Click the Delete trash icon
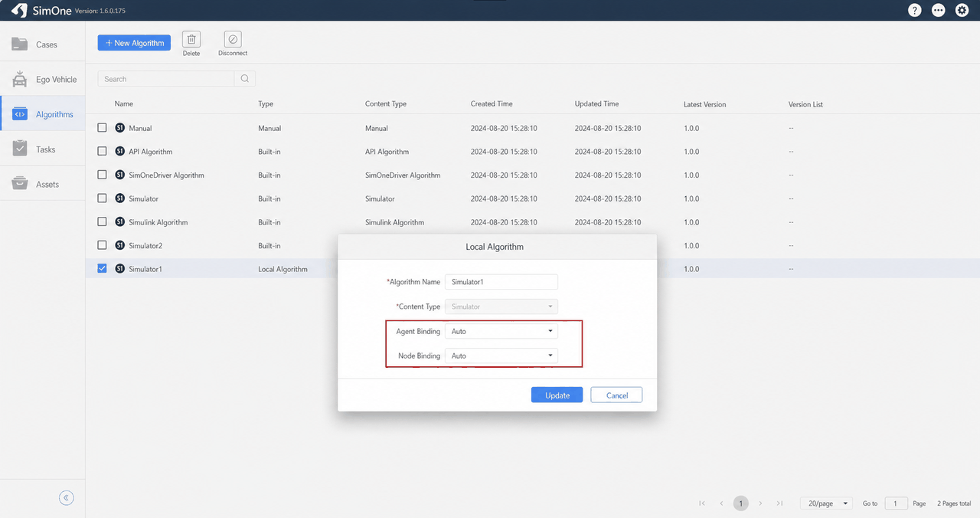 point(191,39)
